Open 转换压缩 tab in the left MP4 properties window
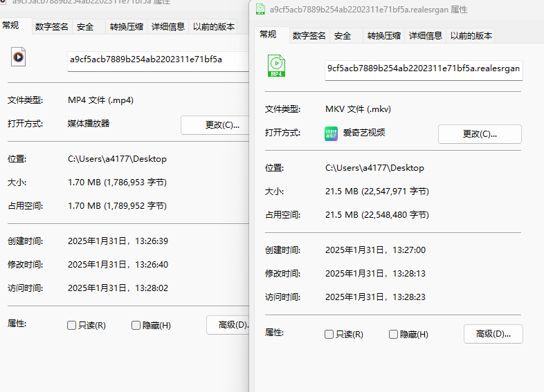 [126, 27]
